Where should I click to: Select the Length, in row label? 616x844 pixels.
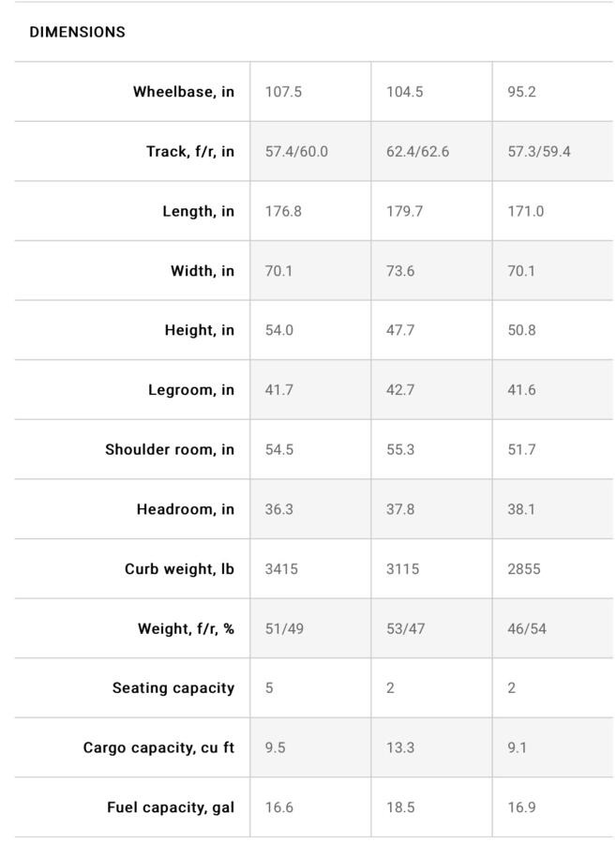pos(198,212)
